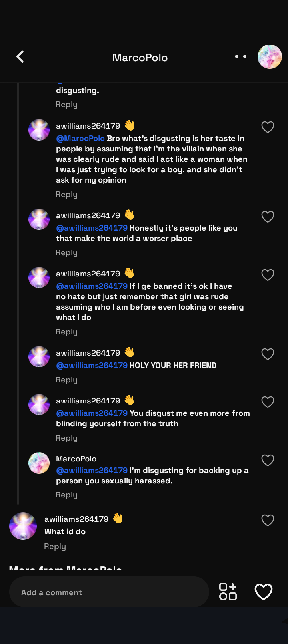The height and width of the screenshot is (644, 288).
Task: Open MarcoPolo avatar next to last reply
Action: point(39,463)
